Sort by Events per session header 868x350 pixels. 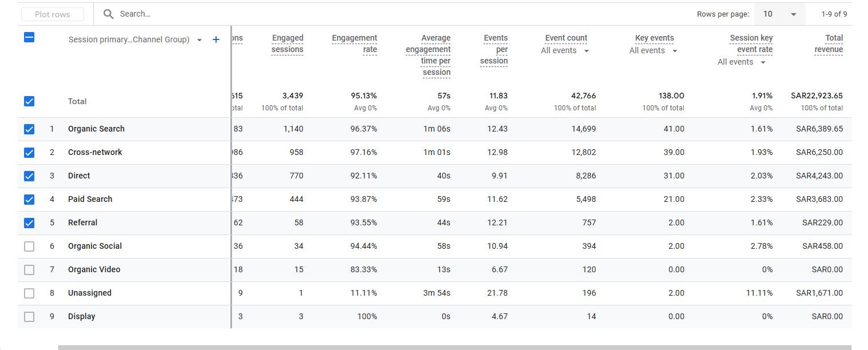494,49
